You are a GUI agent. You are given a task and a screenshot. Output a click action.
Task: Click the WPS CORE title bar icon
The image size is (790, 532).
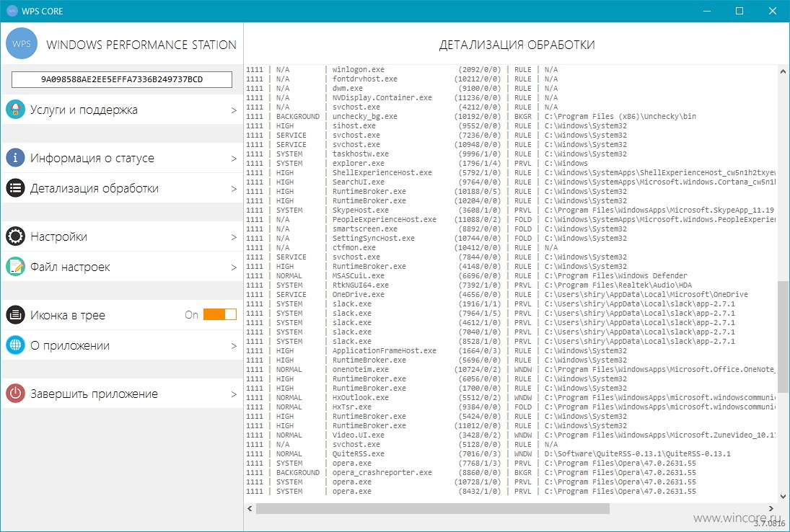pyautogui.click(x=12, y=11)
